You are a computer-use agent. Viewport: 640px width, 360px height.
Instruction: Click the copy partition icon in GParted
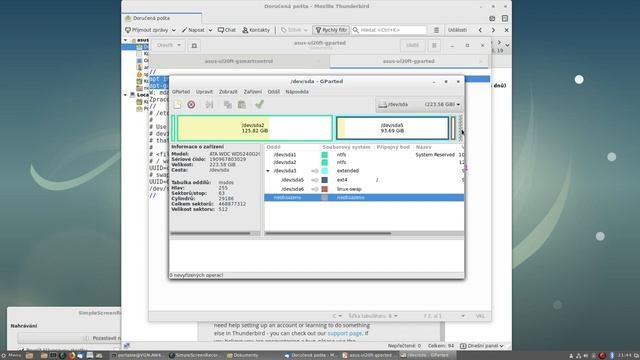tap(227, 104)
